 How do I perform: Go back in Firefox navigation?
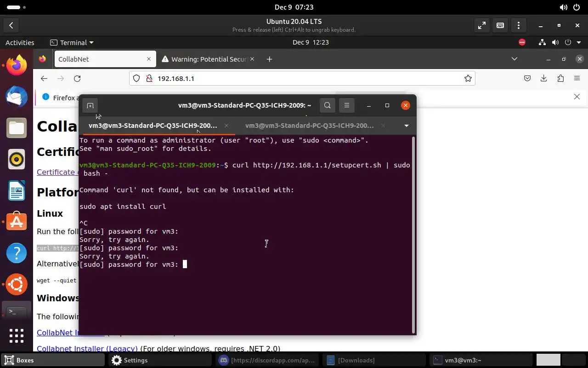(x=44, y=79)
